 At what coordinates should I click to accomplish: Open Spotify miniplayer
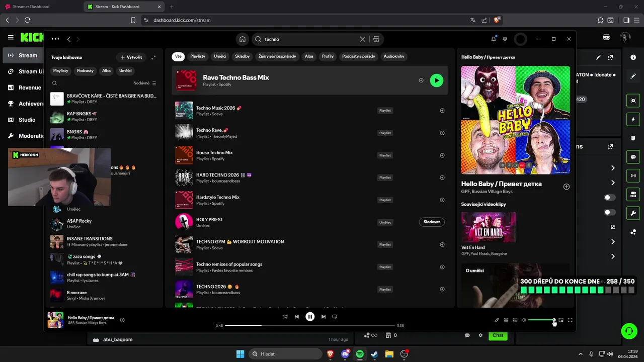pos(561,320)
